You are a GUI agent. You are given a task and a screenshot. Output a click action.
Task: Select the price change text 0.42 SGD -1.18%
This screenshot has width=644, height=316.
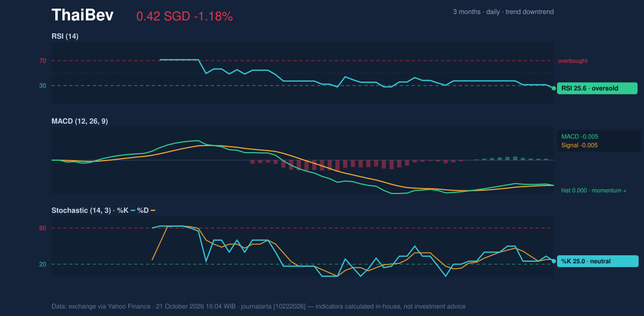click(185, 16)
